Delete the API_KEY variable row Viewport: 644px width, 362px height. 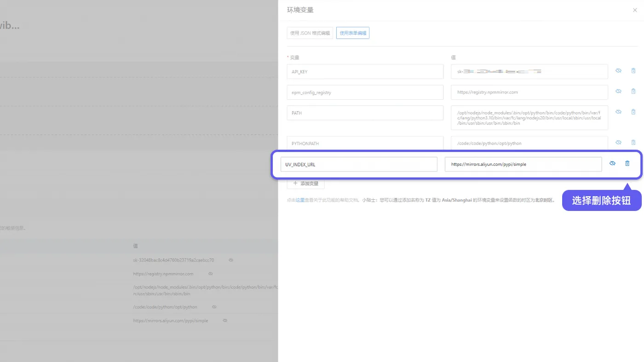coord(633,71)
